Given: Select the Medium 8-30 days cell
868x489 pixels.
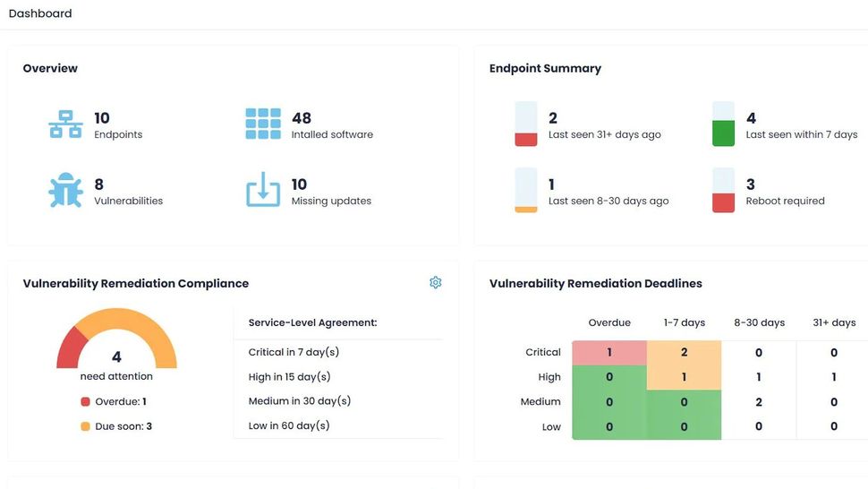Looking at the screenshot, I should pyautogui.click(x=758, y=402).
